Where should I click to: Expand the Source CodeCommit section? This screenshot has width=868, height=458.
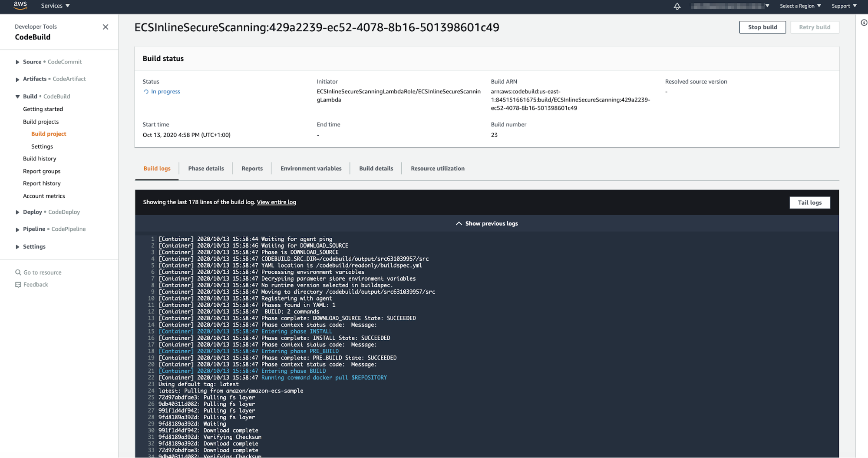[x=17, y=62]
